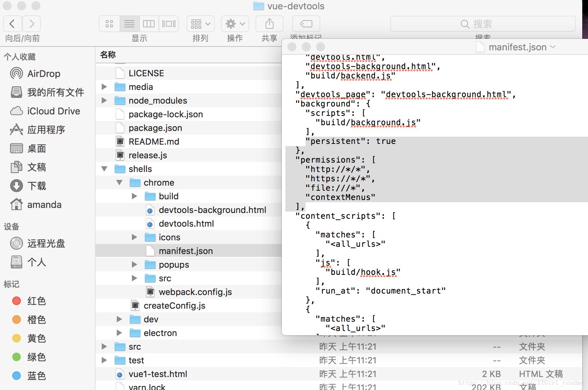Close the manifest.json editor window

(292, 47)
